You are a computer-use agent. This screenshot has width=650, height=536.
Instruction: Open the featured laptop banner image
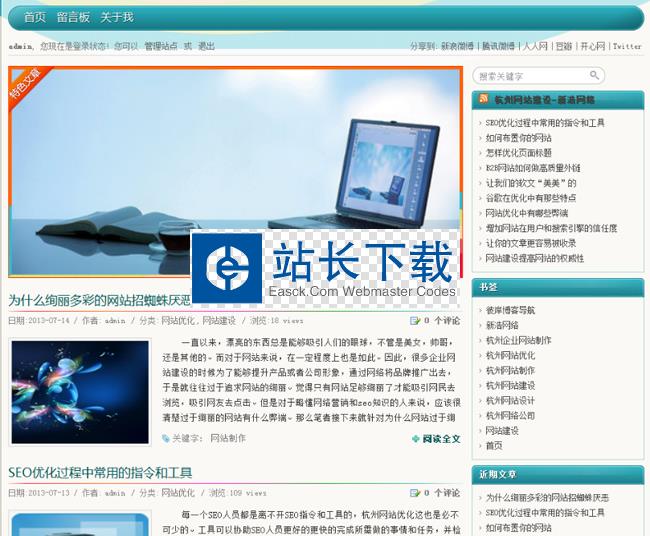pos(235,172)
